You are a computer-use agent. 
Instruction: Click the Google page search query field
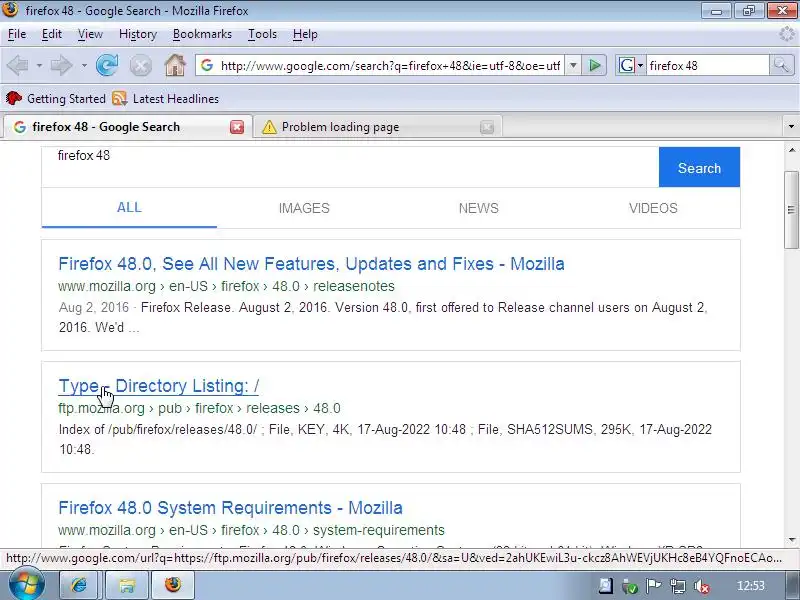[350, 167]
